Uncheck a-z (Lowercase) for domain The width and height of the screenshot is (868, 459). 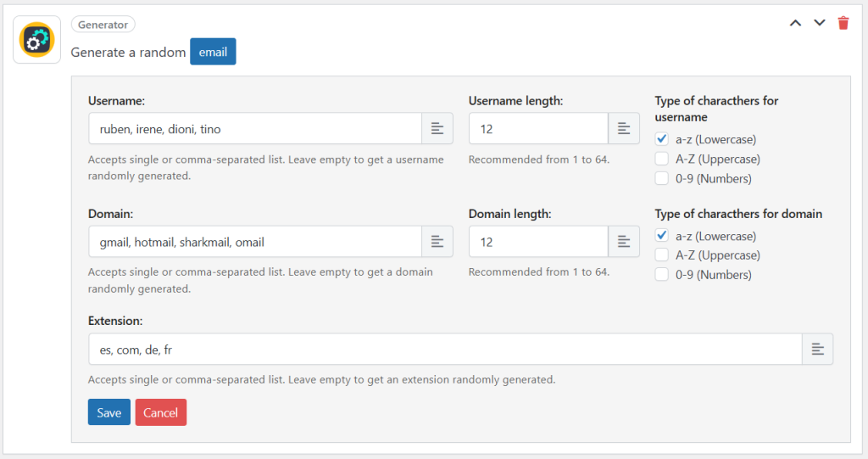tap(662, 236)
